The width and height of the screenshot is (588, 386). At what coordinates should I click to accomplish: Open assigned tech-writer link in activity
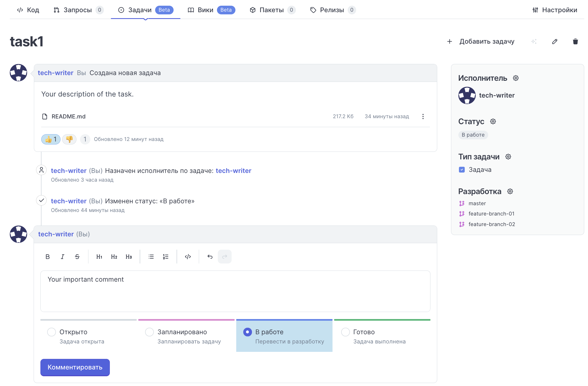coord(234,171)
